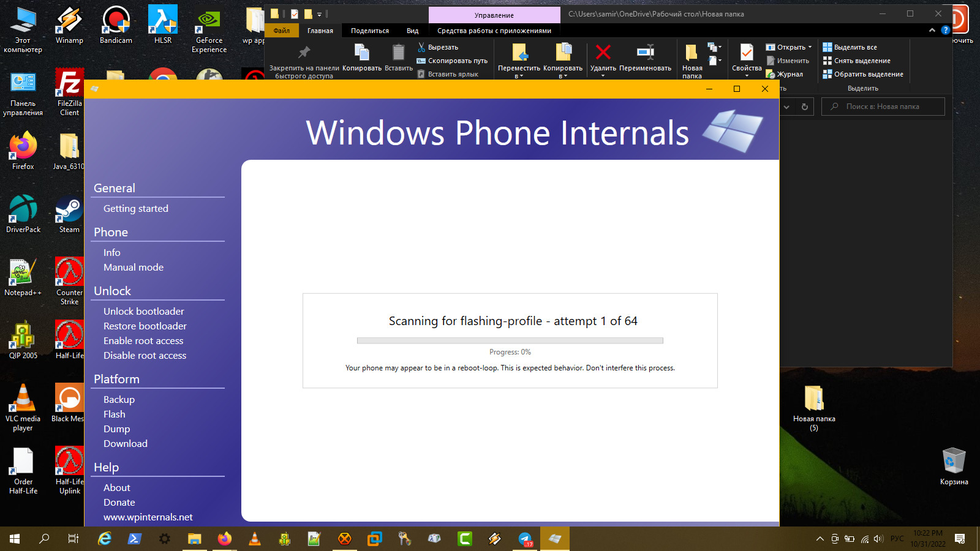Open the Backup platform page
The height and width of the screenshot is (551, 980).
(x=119, y=400)
